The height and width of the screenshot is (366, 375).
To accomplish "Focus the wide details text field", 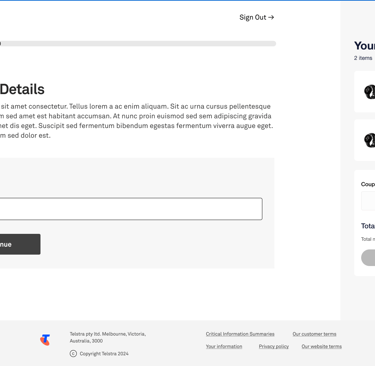I will pyautogui.click(x=131, y=209).
